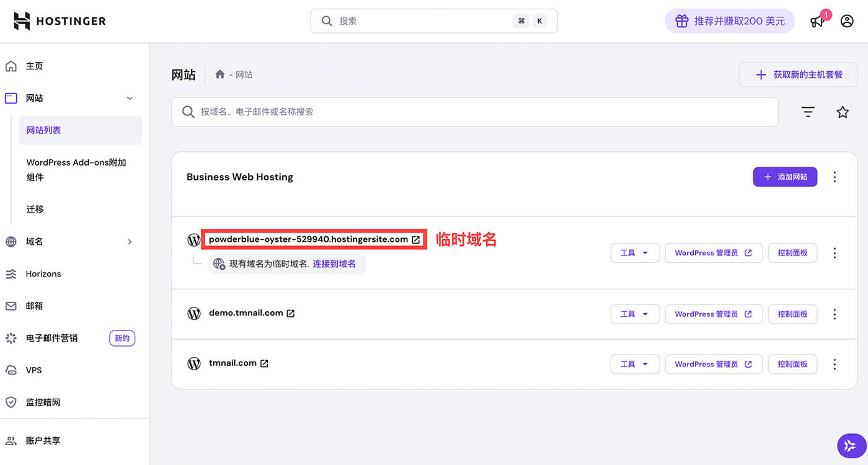This screenshot has width=868, height=465.
Task: Click the home icon next to 主页
Action: 11,66
